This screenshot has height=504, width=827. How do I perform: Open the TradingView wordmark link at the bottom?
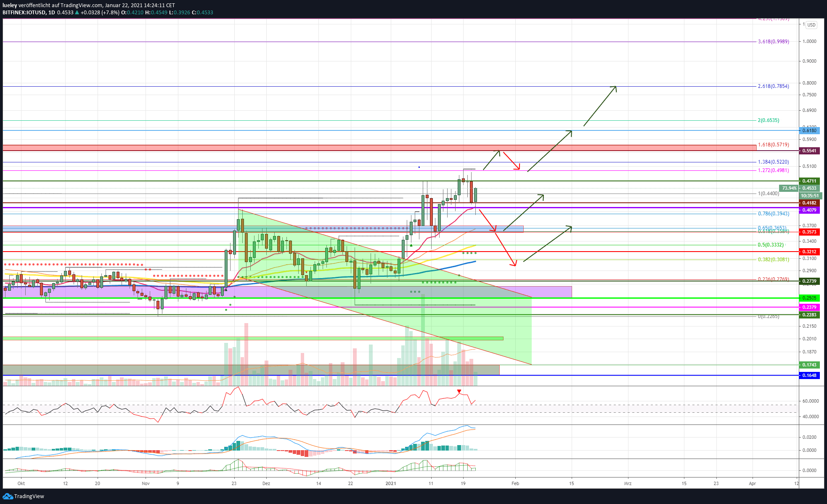coord(29,496)
